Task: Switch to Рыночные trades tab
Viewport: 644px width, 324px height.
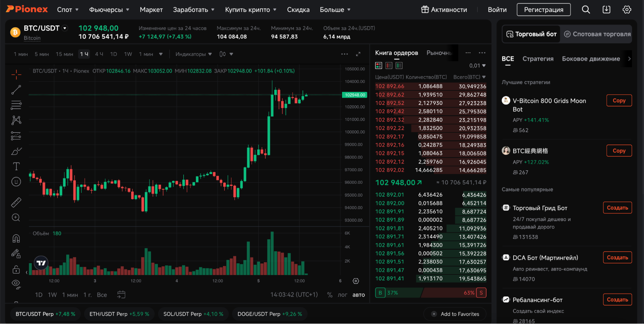Action: [x=439, y=53]
